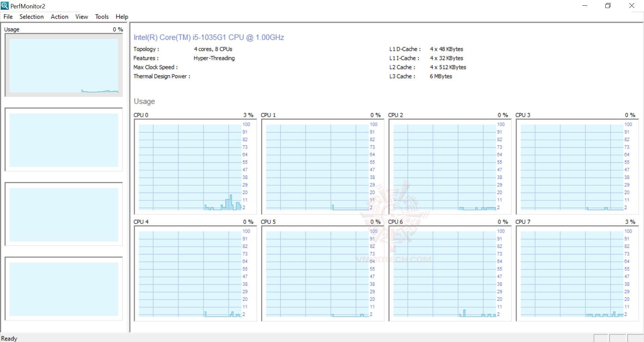
Task: Open the Help menu
Action: (x=122, y=17)
